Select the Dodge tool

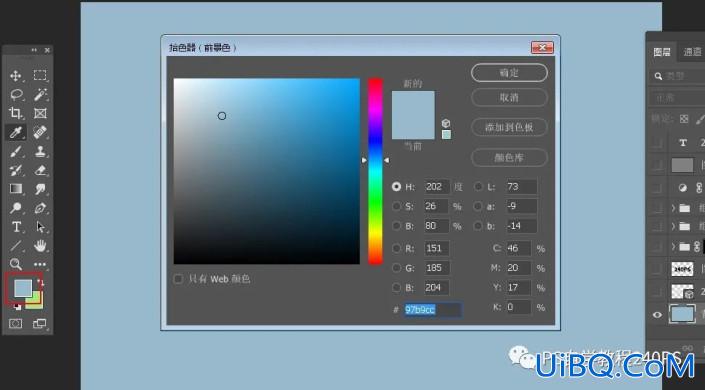[16, 208]
